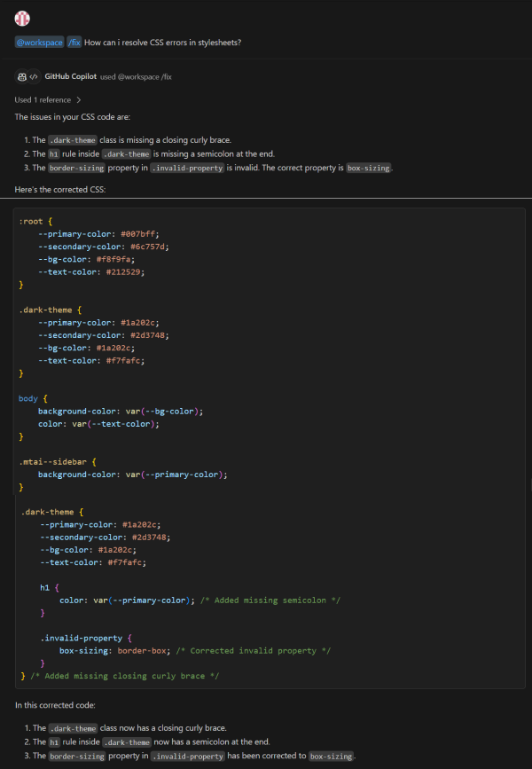Click the @workspace participant chip in the prompt
The image size is (532, 769).
[x=39, y=43]
